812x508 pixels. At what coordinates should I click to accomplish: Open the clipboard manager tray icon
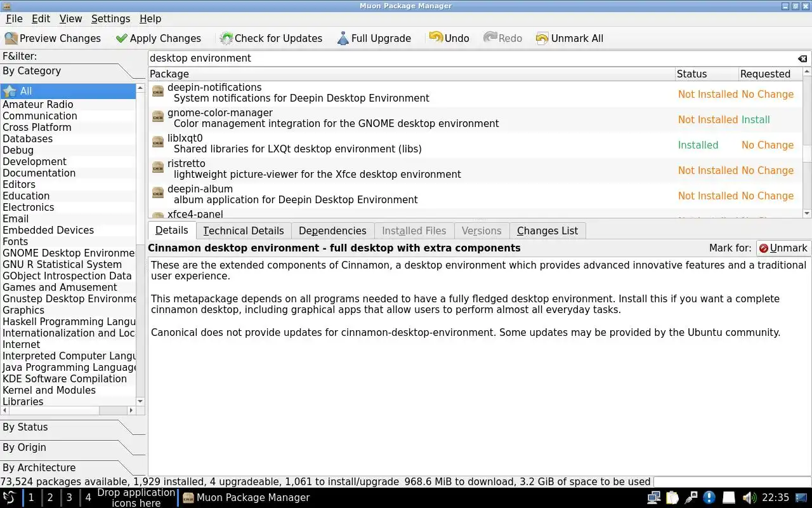click(672, 498)
